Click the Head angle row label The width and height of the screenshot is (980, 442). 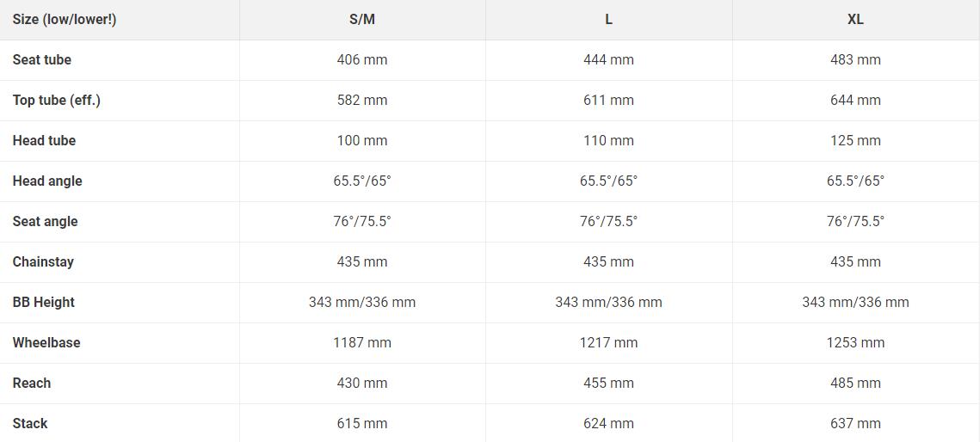coord(47,181)
